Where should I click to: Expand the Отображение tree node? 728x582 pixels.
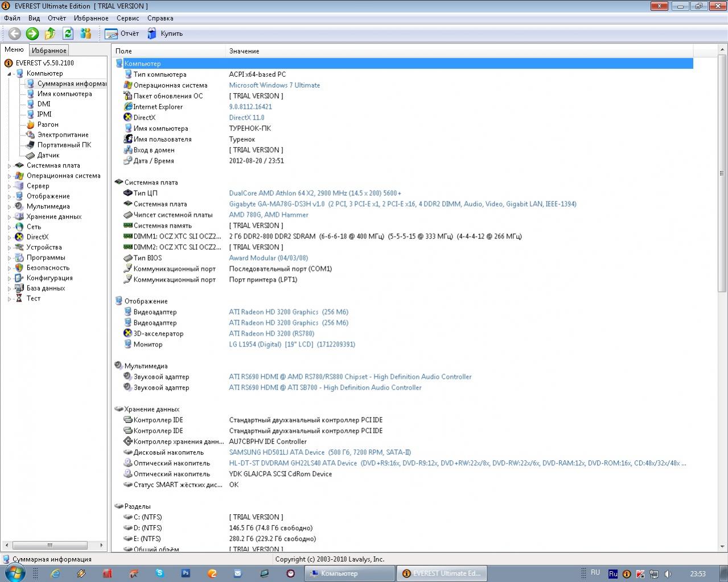(10, 196)
